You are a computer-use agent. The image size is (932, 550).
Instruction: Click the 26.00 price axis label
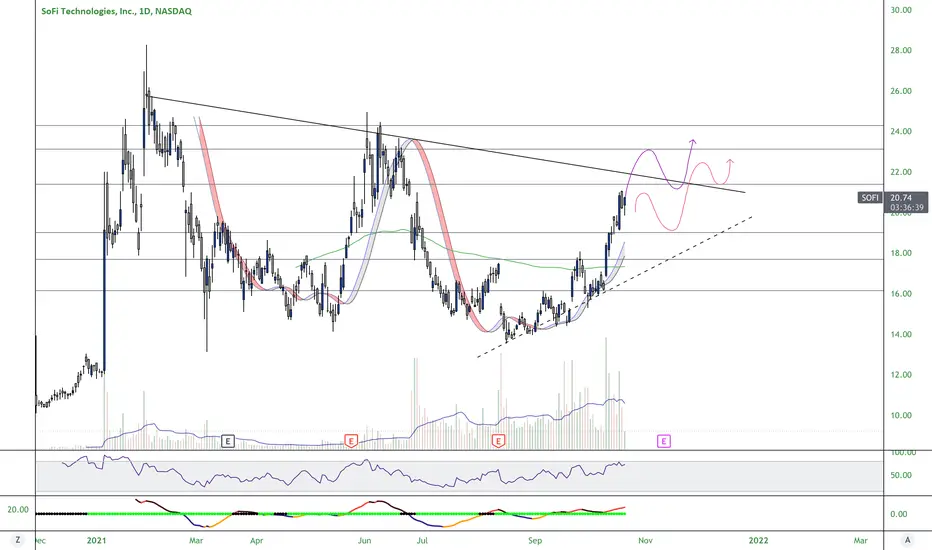pos(901,91)
